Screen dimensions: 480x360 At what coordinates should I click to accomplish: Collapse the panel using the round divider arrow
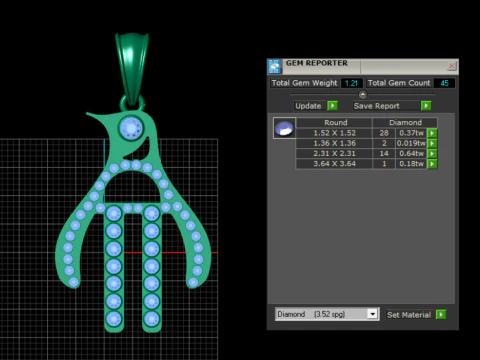coord(363,95)
